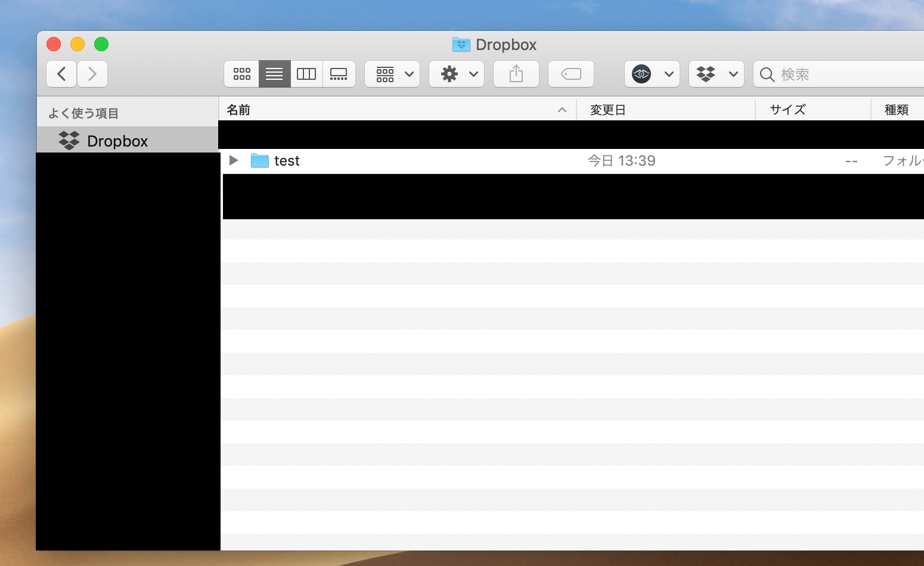Switch to list view

click(x=274, y=74)
